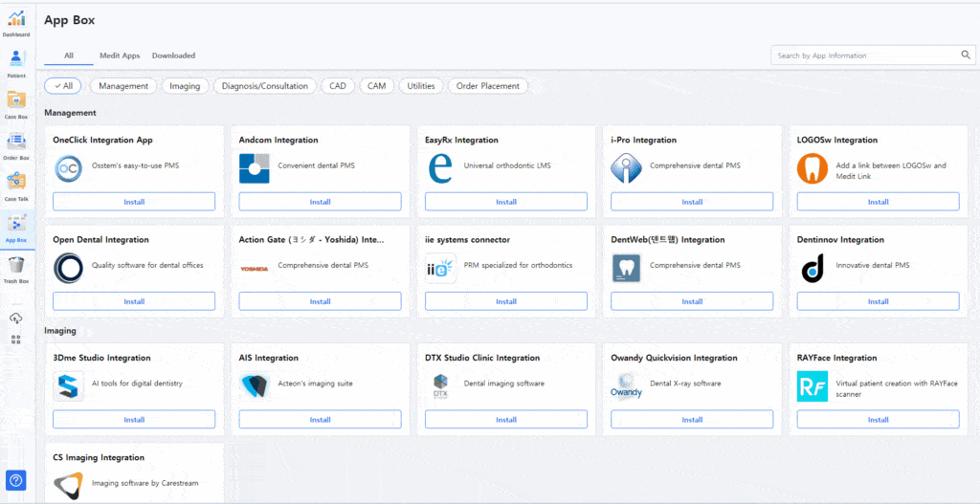The height and width of the screenshot is (504, 980).
Task: Click the DentWeb Integration logo
Action: [x=626, y=269]
